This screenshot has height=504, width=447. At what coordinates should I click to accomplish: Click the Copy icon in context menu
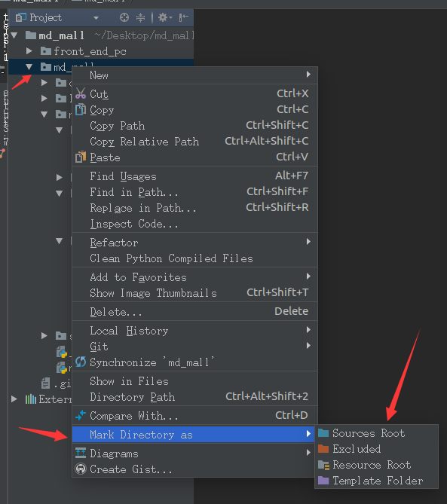click(81, 109)
